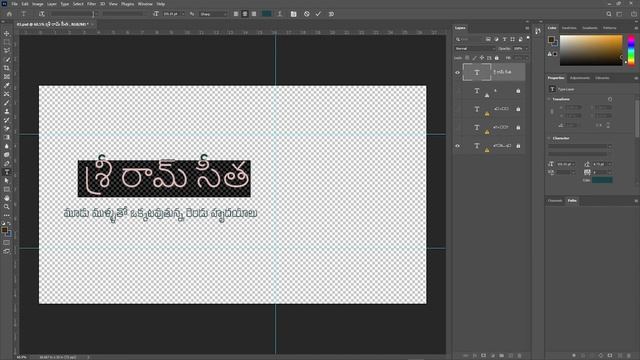Click the hue slider in Color panel

(631, 50)
